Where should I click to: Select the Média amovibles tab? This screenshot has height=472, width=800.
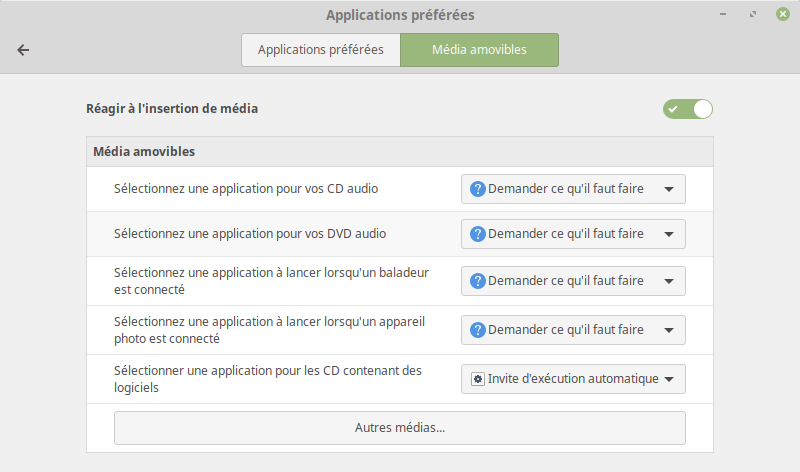[480, 50]
